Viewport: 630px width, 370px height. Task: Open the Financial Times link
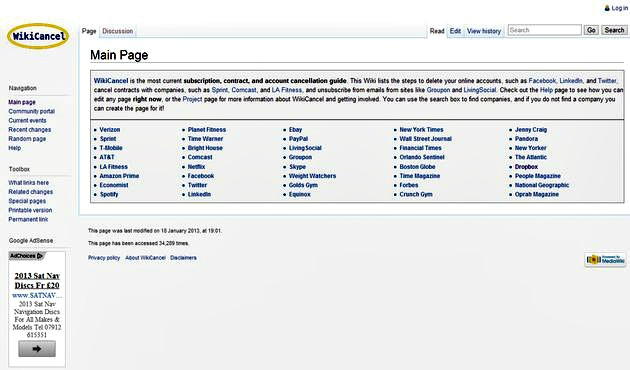pos(420,148)
